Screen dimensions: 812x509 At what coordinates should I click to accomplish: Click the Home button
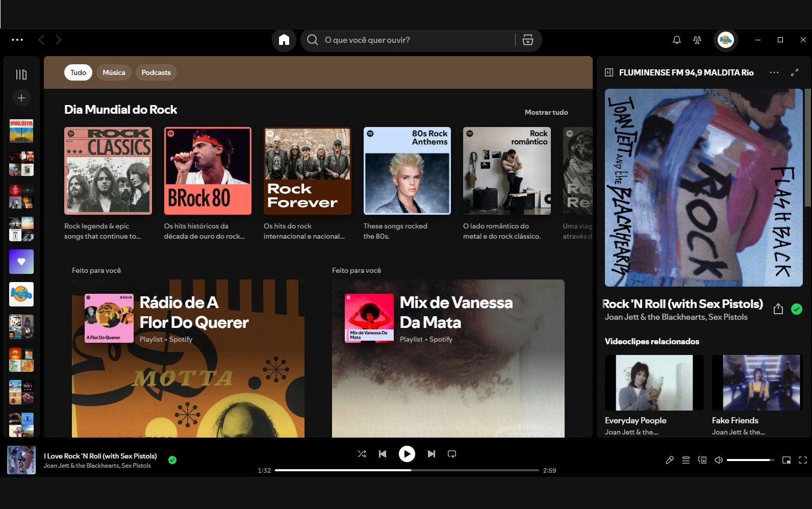click(x=284, y=40)
